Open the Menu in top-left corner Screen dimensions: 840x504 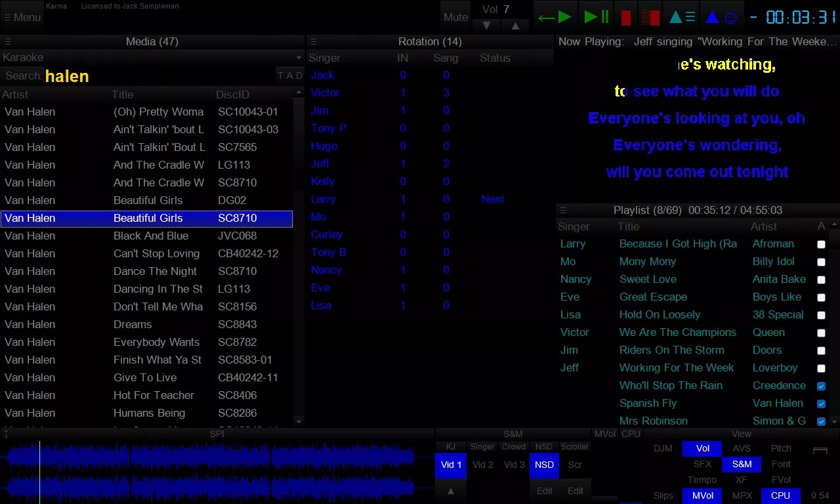click(x=22, y=17)
